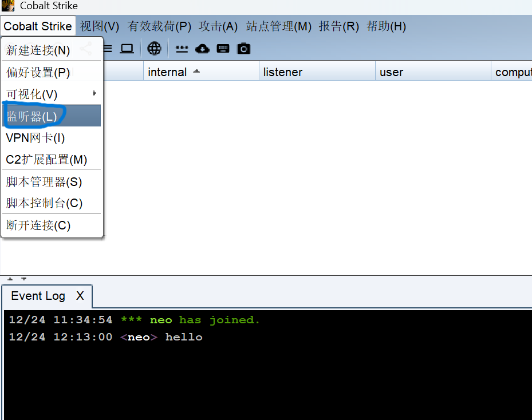Open the 视图(V) menu
532x420 pixels.
[x=100, y=26]
